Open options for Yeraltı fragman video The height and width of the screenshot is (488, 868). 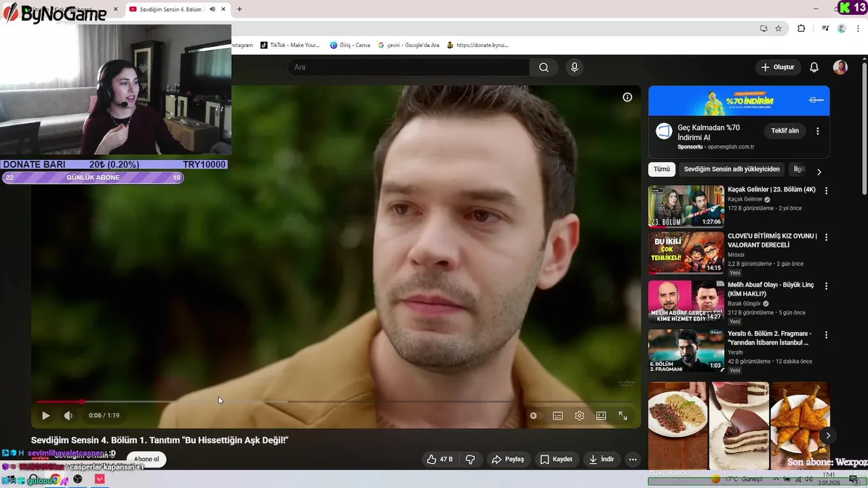[x=826, y=335]
